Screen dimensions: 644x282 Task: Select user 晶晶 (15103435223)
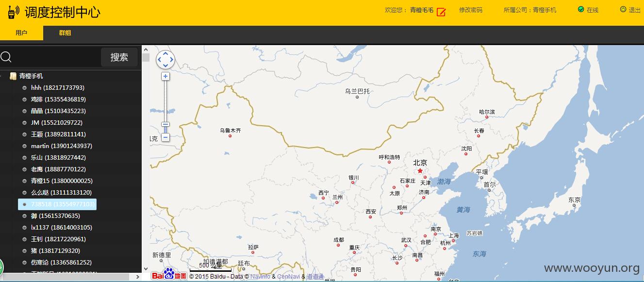pyautogui.click(x=58, y=111)
